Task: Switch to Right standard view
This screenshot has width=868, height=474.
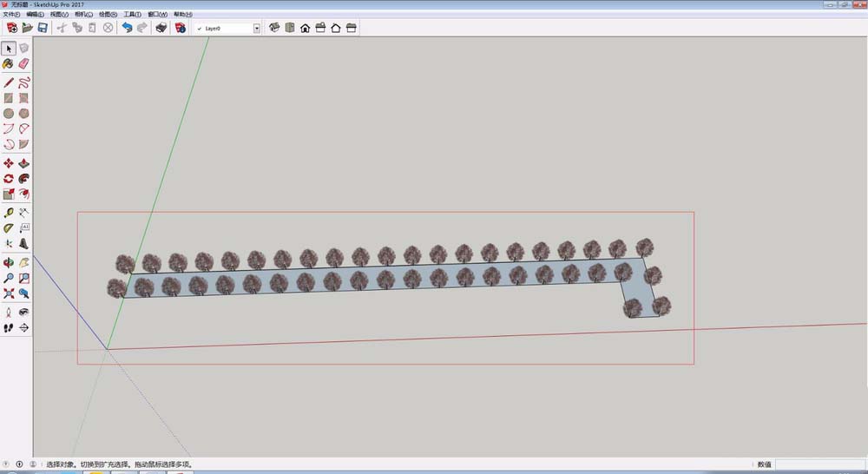Action: [320, 28]
